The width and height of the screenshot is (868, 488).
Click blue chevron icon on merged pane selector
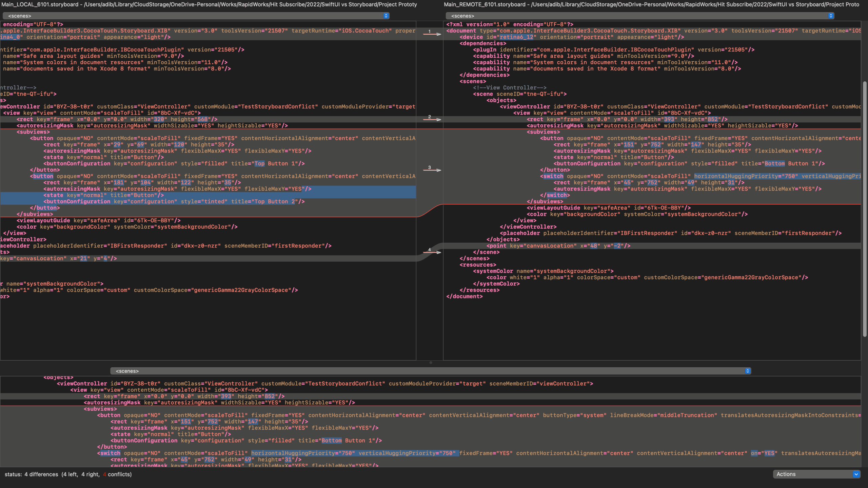[747, 371]
